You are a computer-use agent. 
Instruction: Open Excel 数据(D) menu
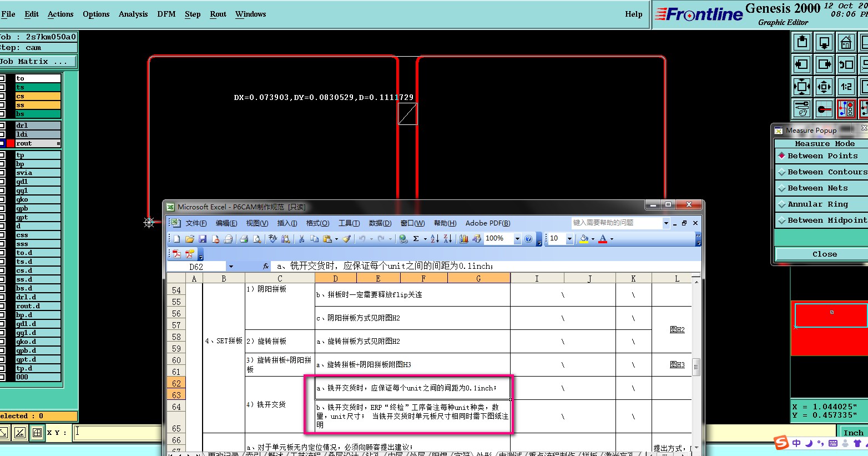click(x=380, y=223)
